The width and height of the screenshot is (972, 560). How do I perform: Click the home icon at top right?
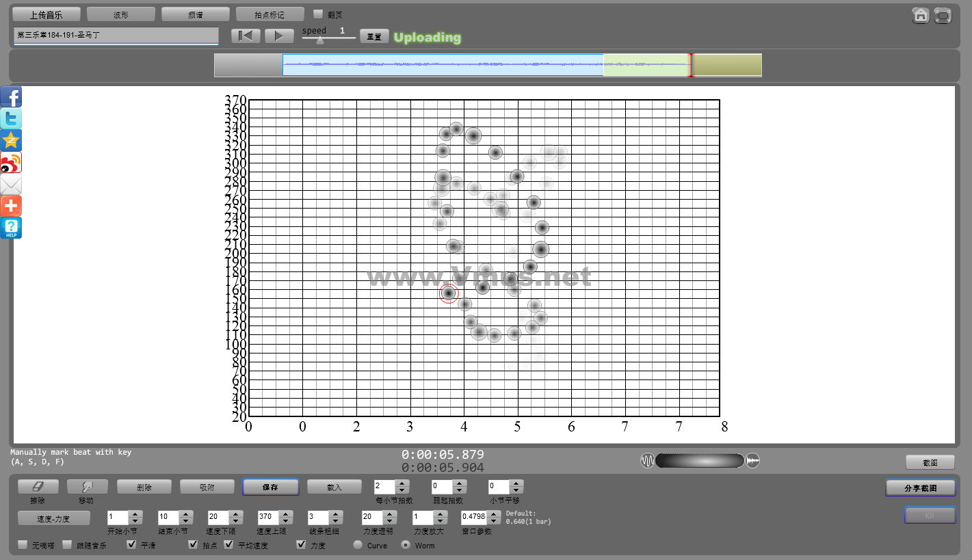[x=921, y=15]
